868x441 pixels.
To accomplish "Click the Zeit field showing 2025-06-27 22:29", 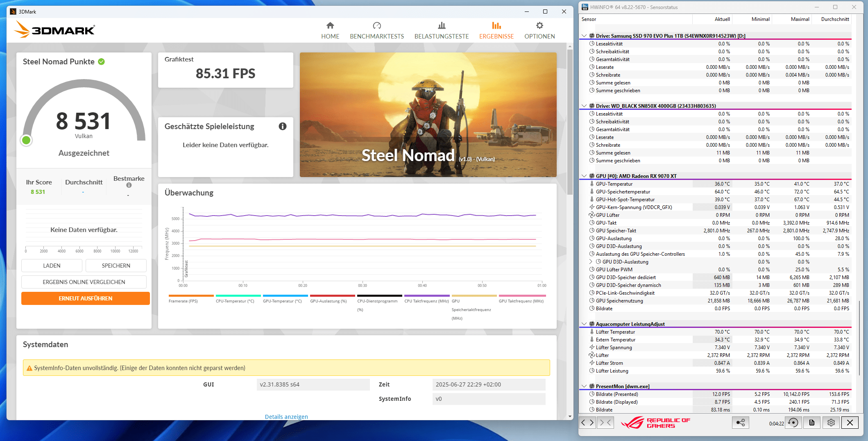I will click(x=489, y=384).
